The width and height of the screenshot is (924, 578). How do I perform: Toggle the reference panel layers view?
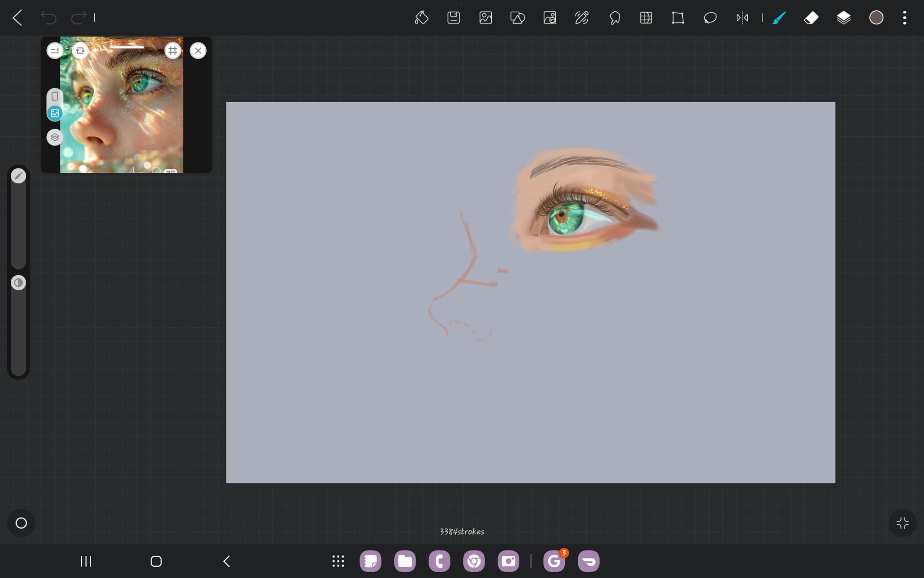[x=54, y=137]
